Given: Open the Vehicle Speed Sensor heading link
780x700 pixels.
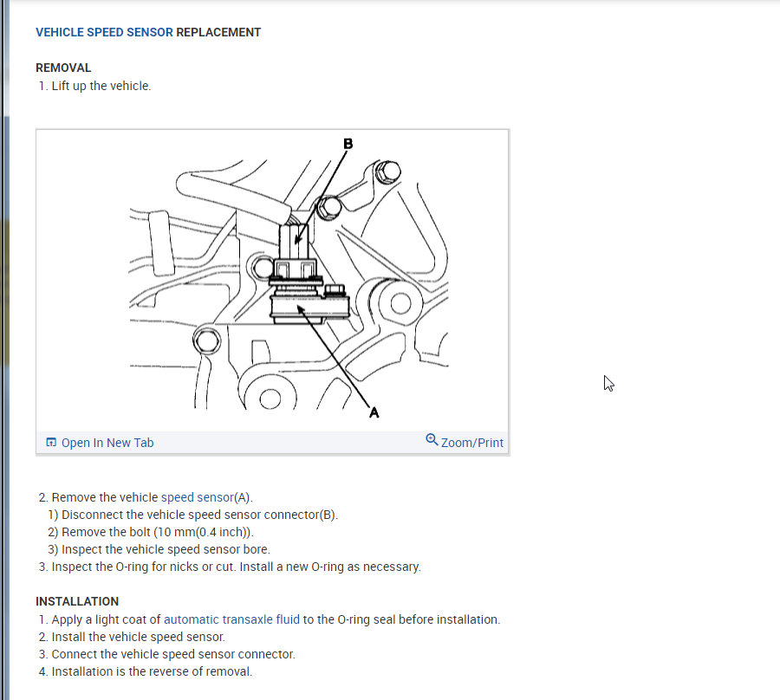Looking at the screenshot, I should point(104,32).
